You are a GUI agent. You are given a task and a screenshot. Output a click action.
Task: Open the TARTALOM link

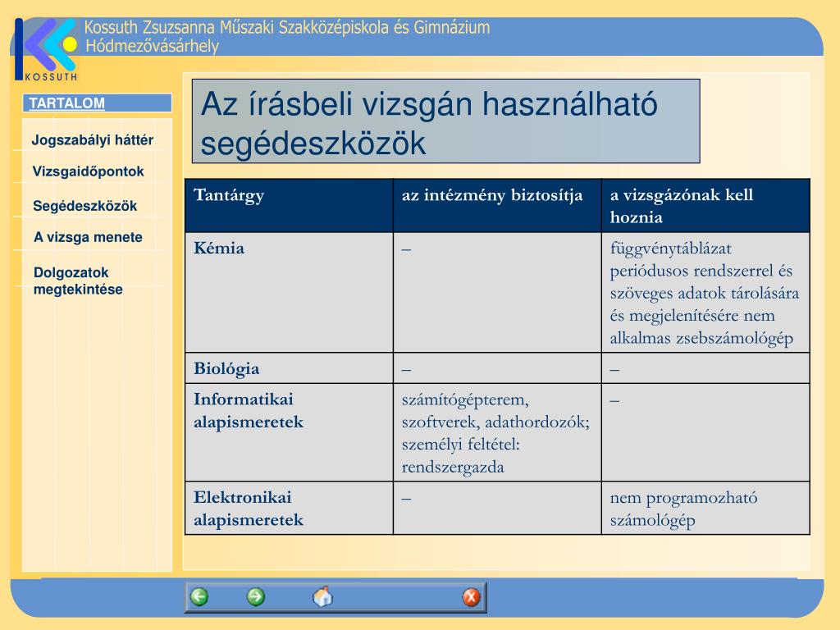pyautogui.click(x=67, y=103)
